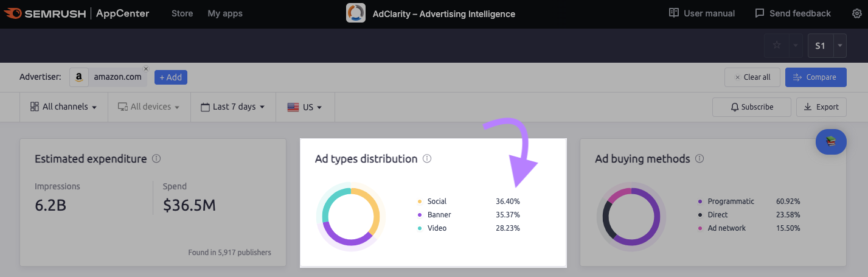Click the Ad buying methods donut chart
Viewport: 868px width, 277px height.
[x=631, y=217]
